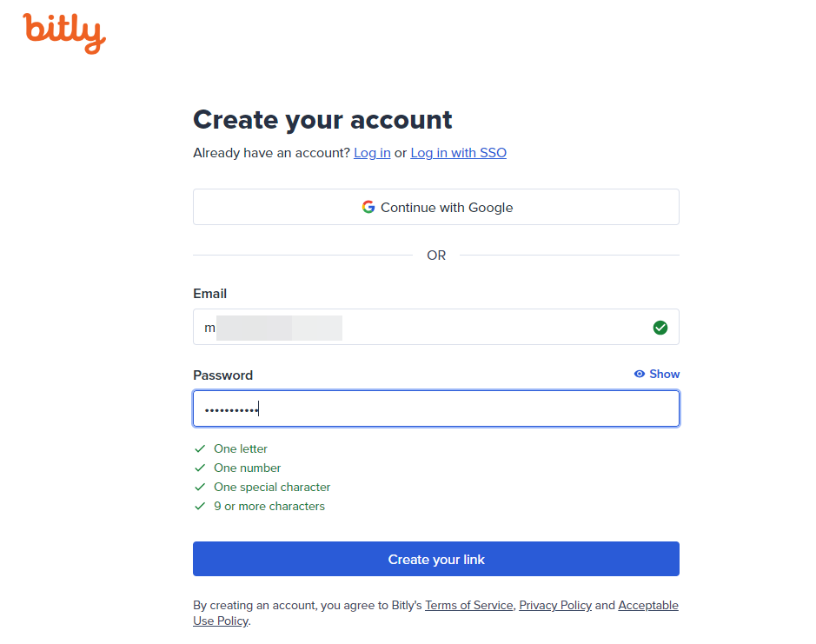The width and height of the screenshot is (816, 644).
Task: Click the Email field label
Action: click(210, 294)
